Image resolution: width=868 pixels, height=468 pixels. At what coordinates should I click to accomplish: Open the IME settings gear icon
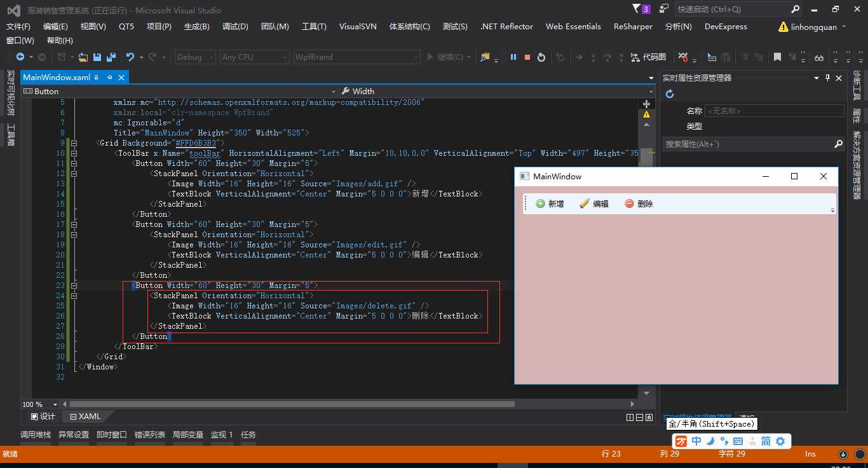point(780,441)
